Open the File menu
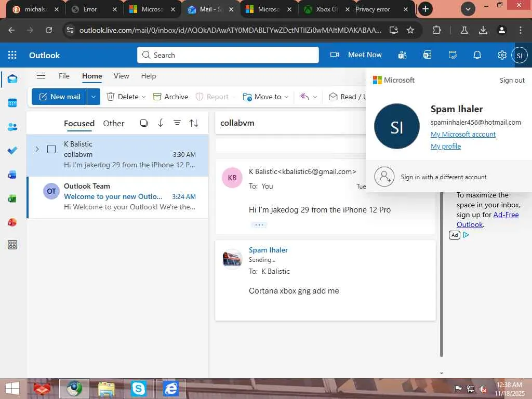Screen dimensions: 532x399 [64, 76]
